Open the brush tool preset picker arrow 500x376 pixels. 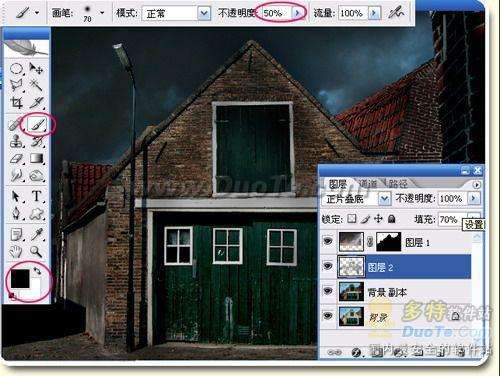[37, 13]
